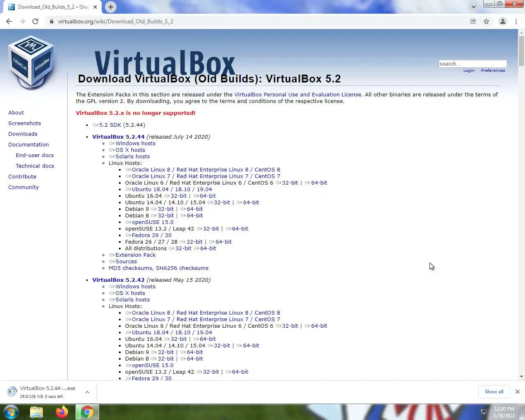Open Downloads in the sidebar
This screenshot has height=420, width=525.
pyautogui.click(x=23, y=134)
